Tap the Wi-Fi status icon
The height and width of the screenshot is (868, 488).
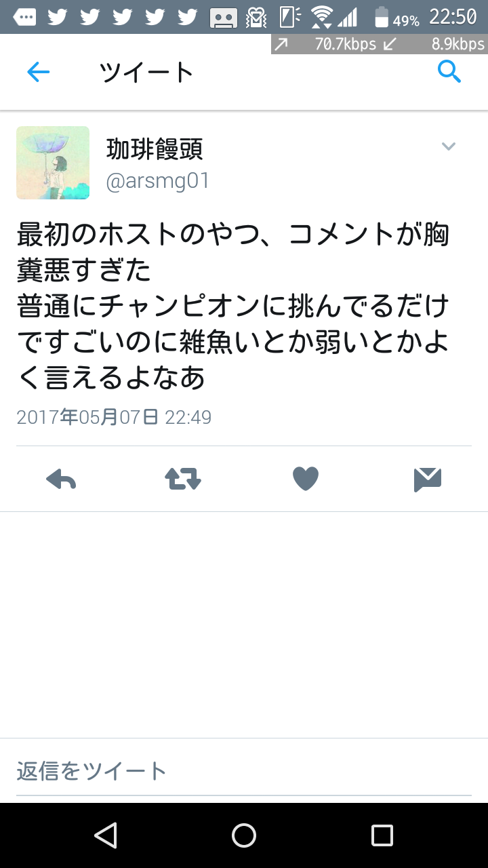[323, 16]
